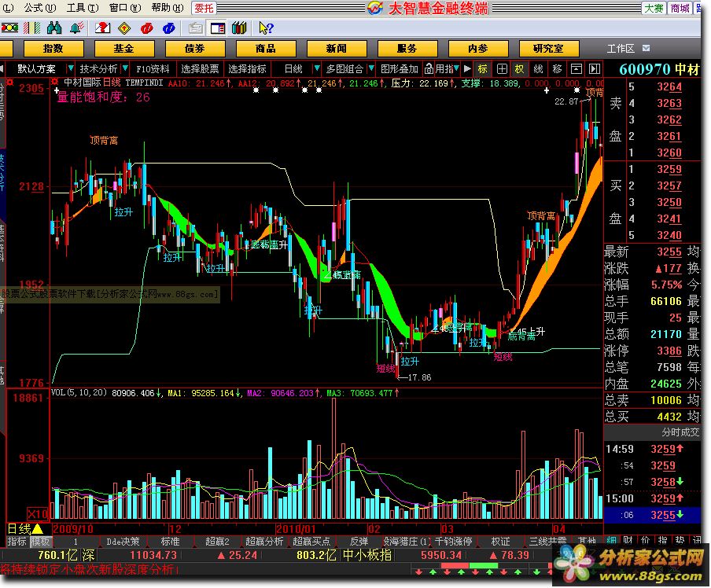Click stock code 600970 header
The image size is (711, 588).
pyautogui.click(x=644, y=69)
